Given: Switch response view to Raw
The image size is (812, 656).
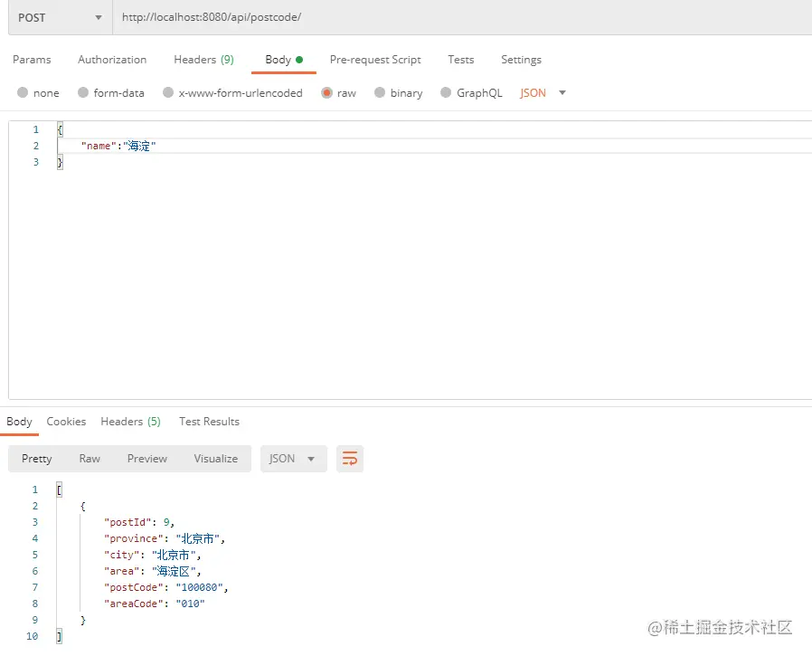Looking at the screenshot, I should click(x=90, y=459).
